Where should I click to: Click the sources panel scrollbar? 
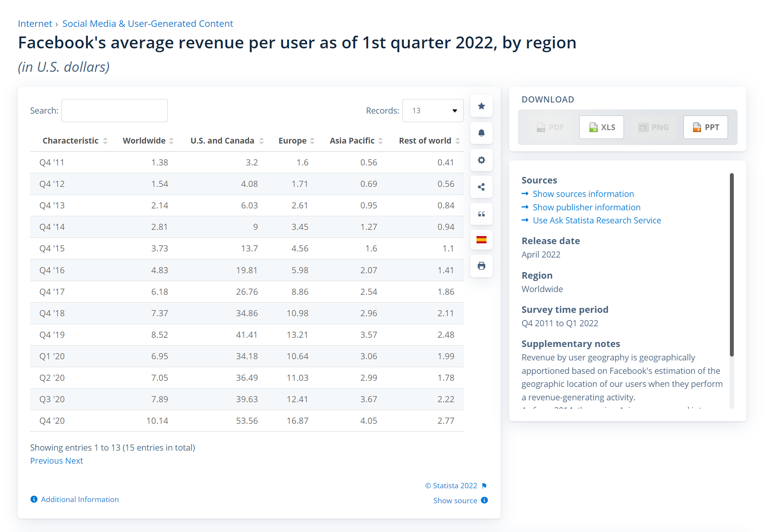pyautogui.click(x=731, y=265)
